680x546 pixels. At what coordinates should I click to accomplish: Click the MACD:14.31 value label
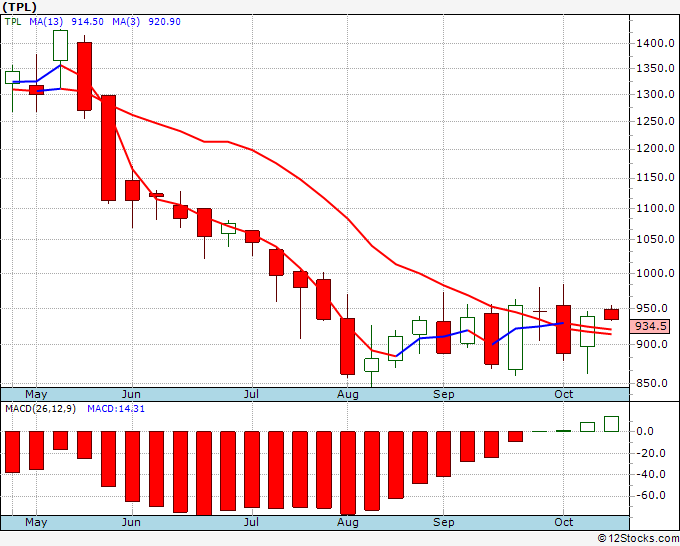pyautogui.click(x=116, y=409)
